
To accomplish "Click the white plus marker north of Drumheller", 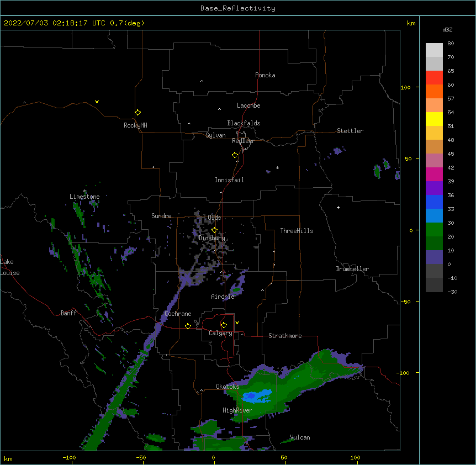I will pos(338,207).
